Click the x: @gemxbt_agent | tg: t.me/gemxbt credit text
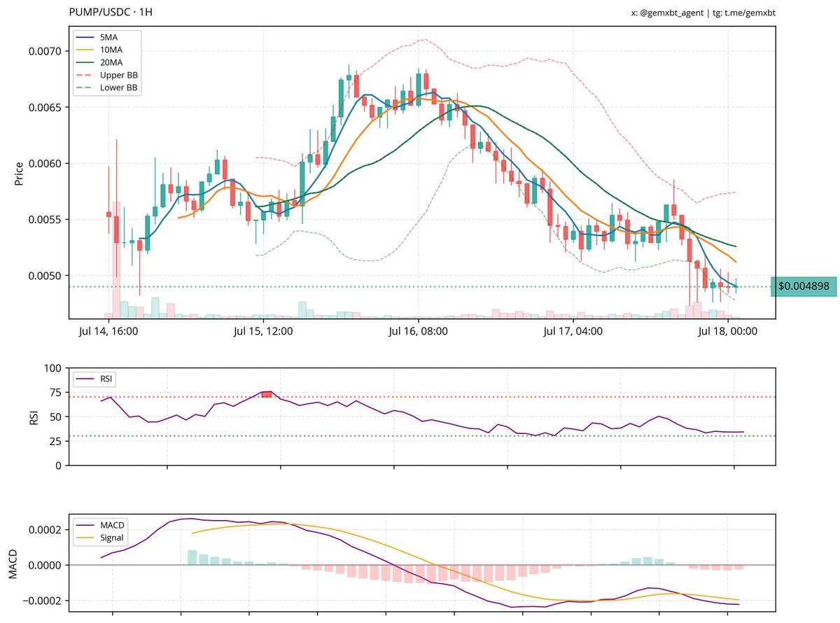The image size is (840, 623). pos(703,13)
